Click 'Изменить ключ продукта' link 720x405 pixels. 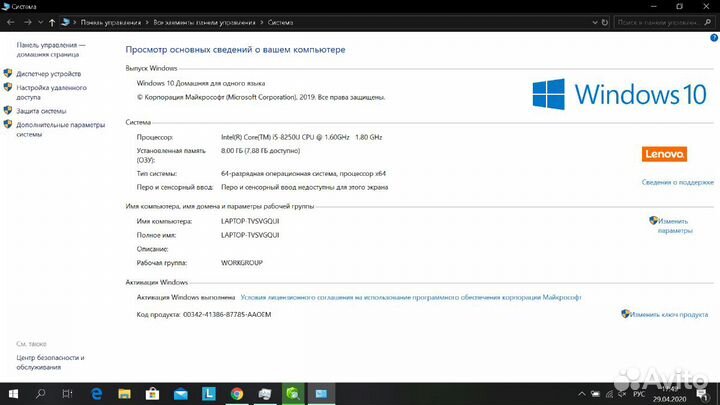(x=669, y=315)
